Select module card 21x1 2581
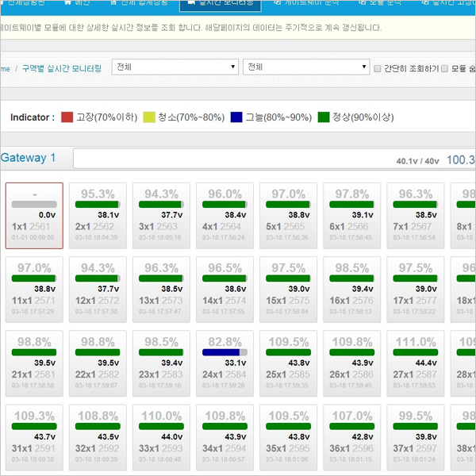 click(x=34, y=363)
